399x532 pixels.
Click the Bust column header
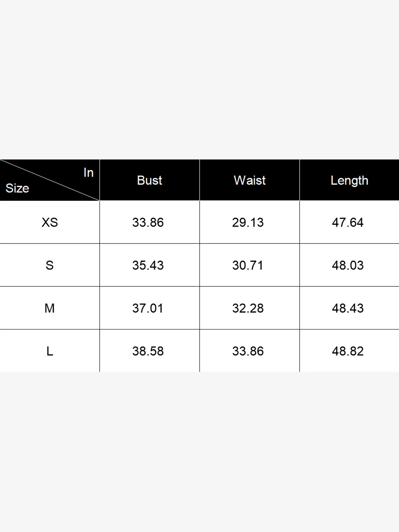point(149,180)
